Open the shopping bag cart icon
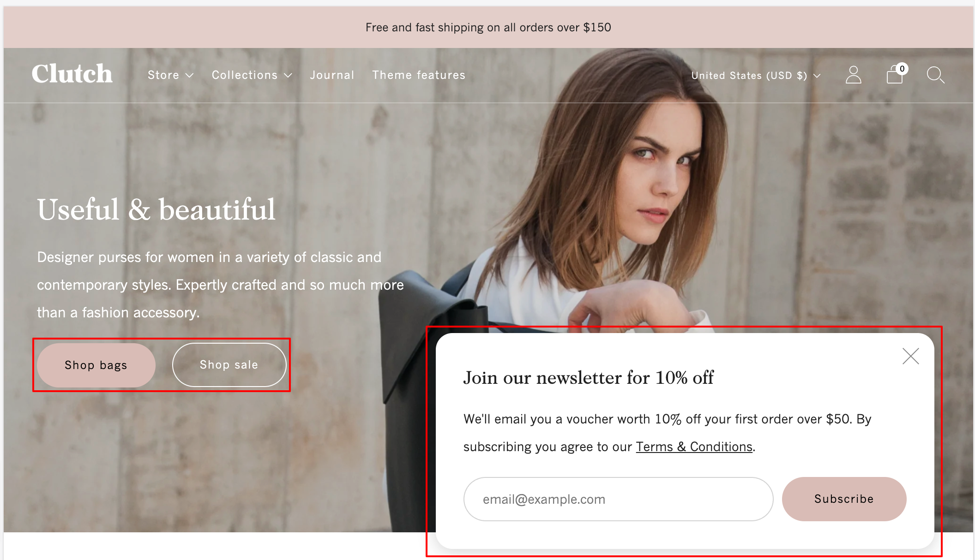The height and width of the screenshot is (560, 975). click(x=895, y=75)
